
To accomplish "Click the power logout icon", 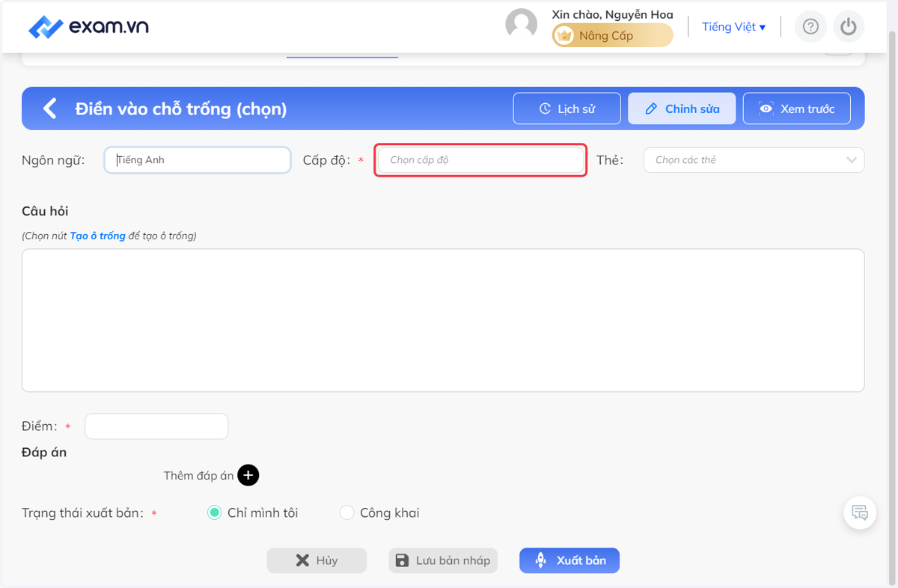I will [848, 27].
